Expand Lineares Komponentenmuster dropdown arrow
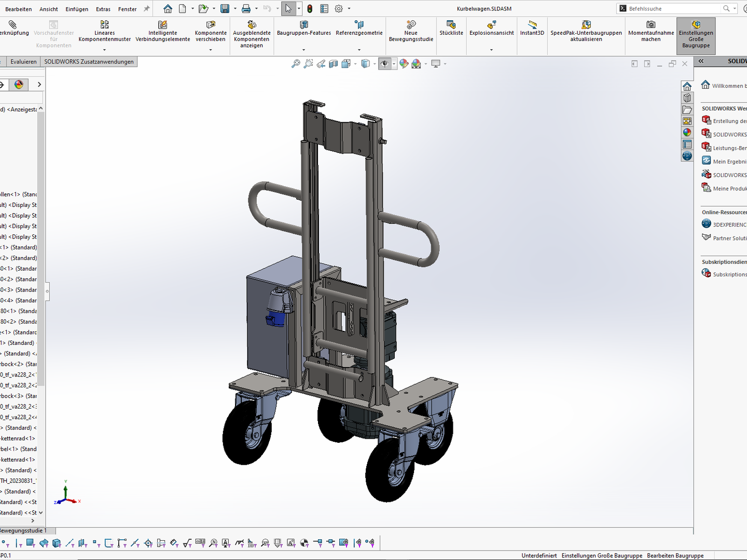This screenshot has height=560, width=747. point(105,50)
